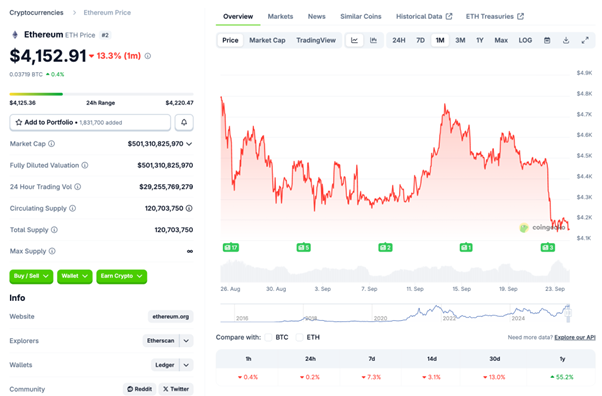Enable ETH comparison checkbox
602x396 pixels.
tap(299, 337)
